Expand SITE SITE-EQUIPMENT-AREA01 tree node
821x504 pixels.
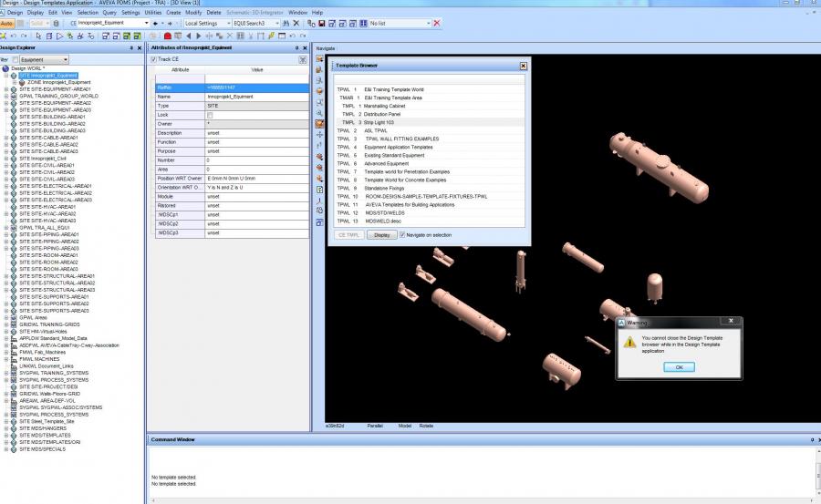[x=6, y=89]
